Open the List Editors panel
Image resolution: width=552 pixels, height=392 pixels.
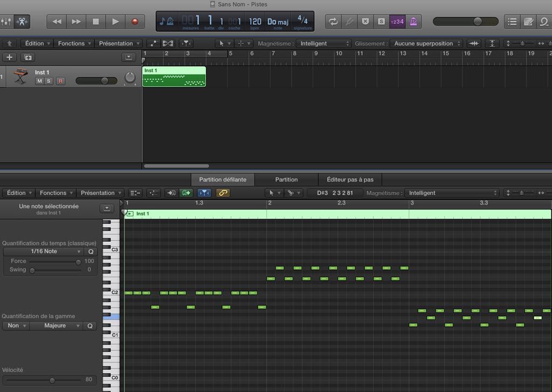[512, 22]
